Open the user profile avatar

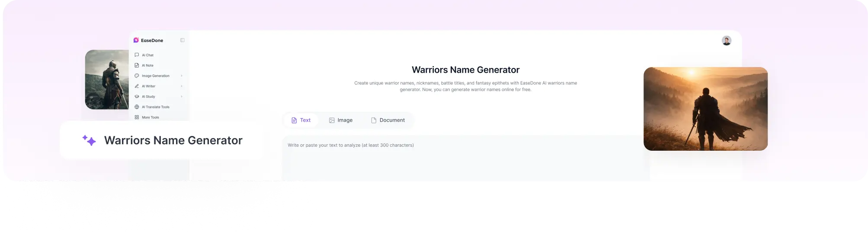pyautogui.click(x=727, y=41)
